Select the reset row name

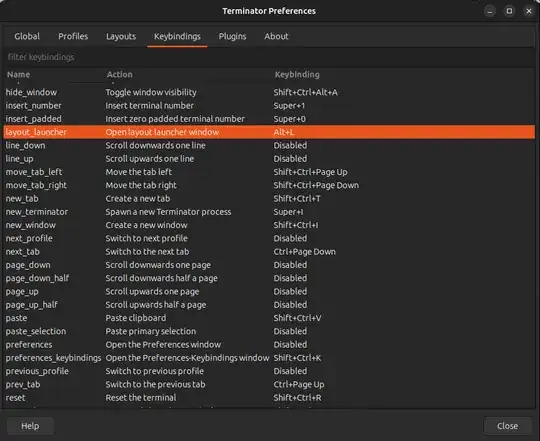pos(15,398)
